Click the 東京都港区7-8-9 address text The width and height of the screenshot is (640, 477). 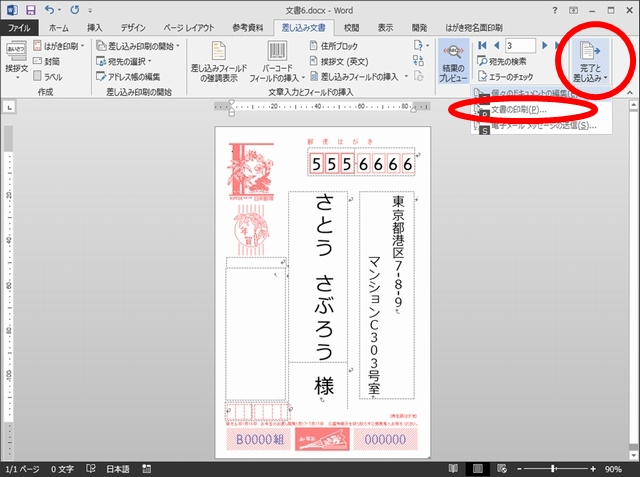(x=398, y=252)
